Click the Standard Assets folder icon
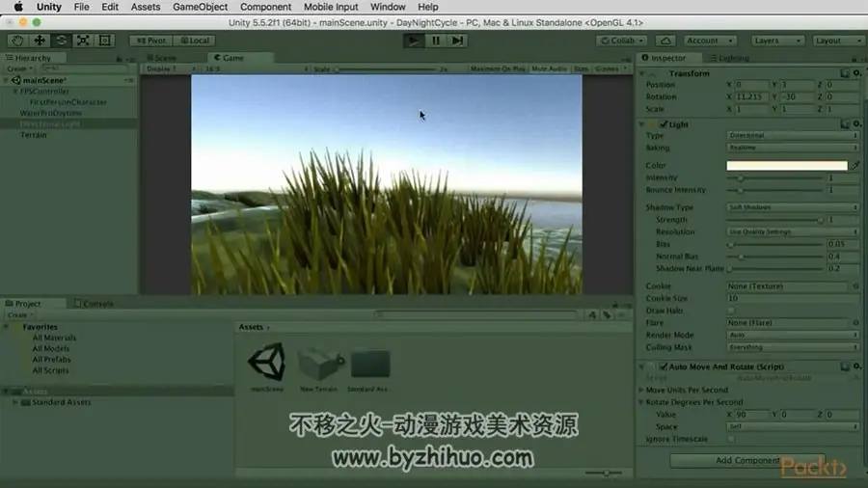 coord(369,364)
